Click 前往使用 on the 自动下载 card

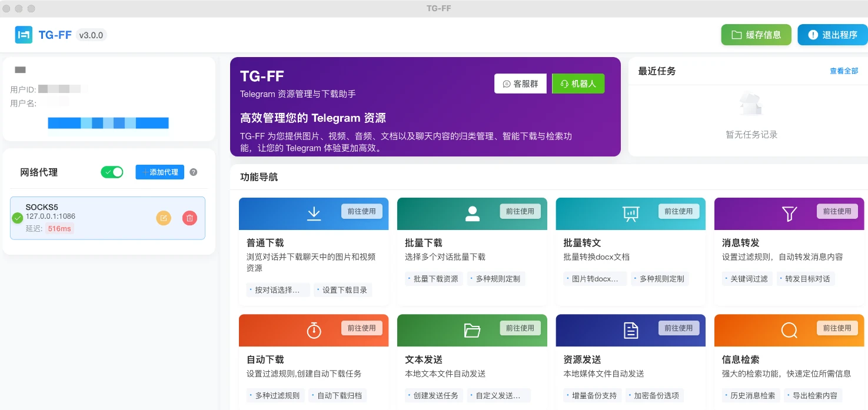pos(362,328)
